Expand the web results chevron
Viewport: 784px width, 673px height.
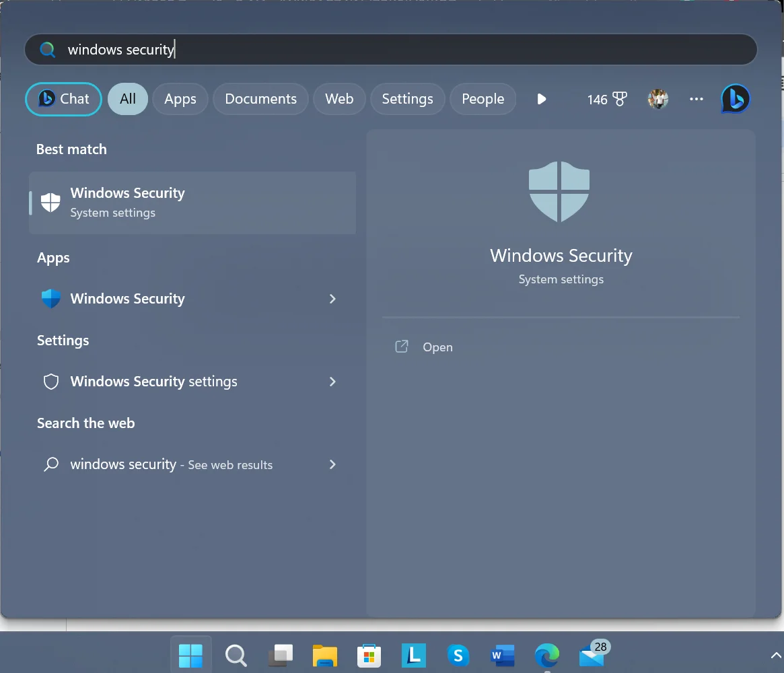[x=332, y=464]
